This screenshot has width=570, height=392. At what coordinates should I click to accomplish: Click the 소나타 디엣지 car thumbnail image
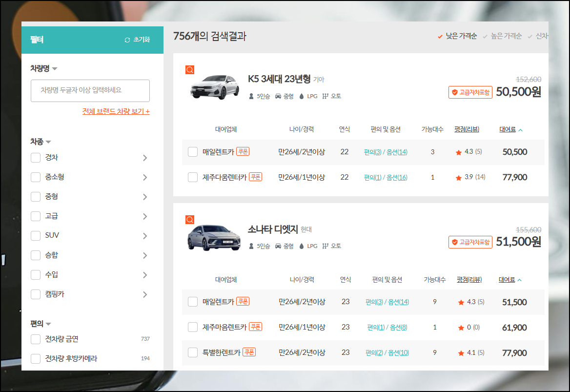[214, 237]
